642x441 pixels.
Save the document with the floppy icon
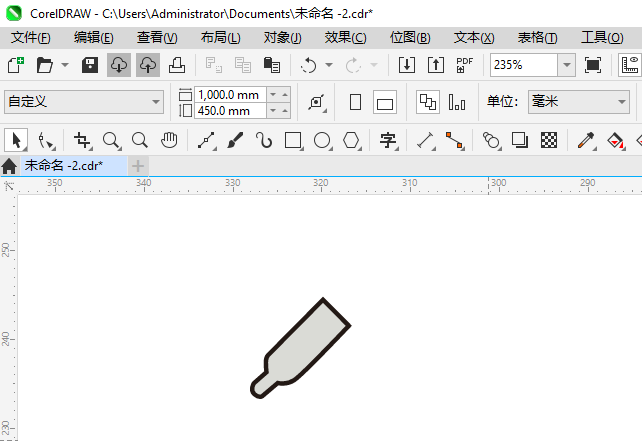point(90,65)
